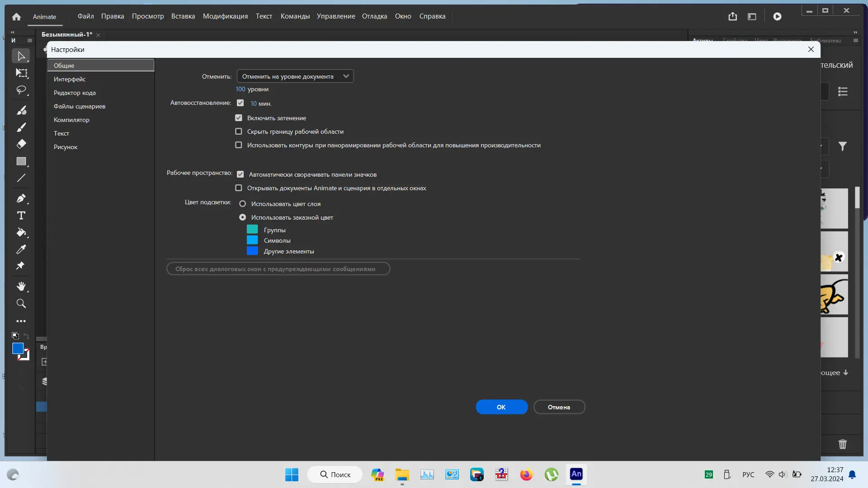Click the Test Movie play icon
This screenshot has height=488, width=868.
tap(777, 17)
